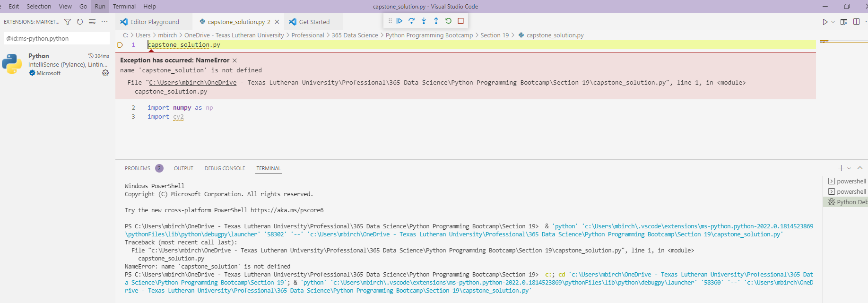This screenshot has height=303, width=868.
Task: Click the debug Step Out icon
Action: click(436, 21)
